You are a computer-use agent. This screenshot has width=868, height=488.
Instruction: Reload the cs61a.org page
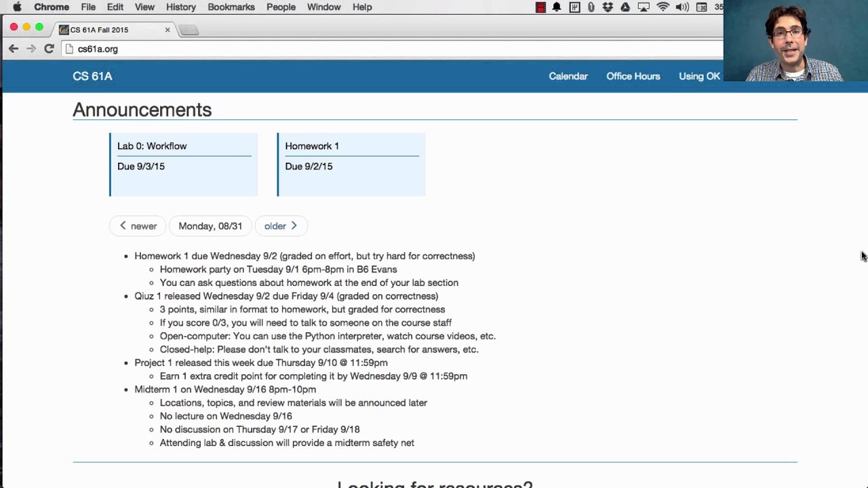(49, 49)
